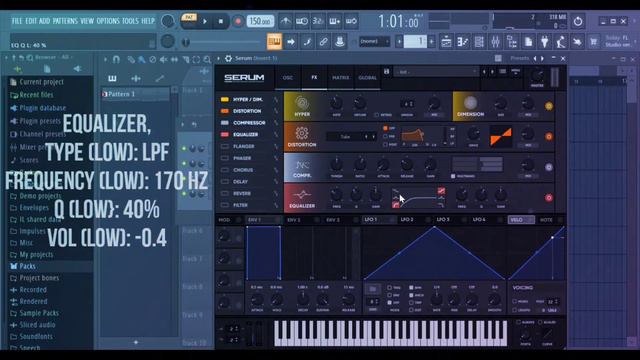Select next preset arrow in plugin header
This screenshot has width=640, height=360.
pos(542,58)
